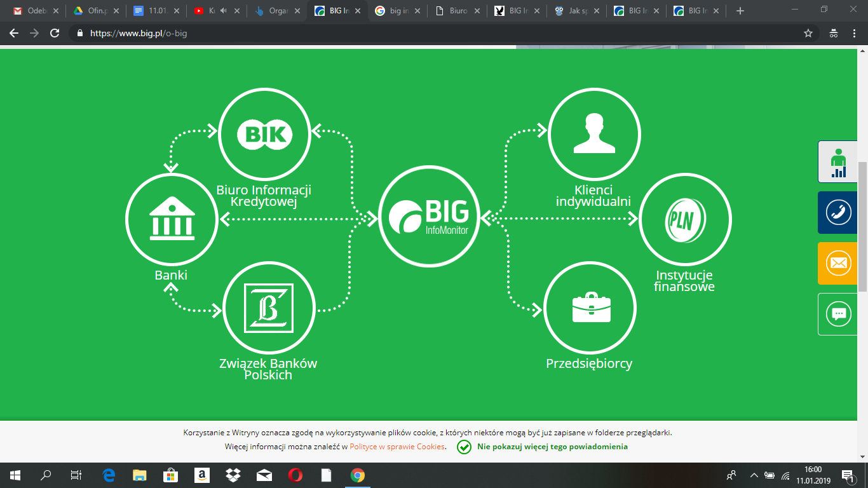
Task: Open Windows Start menu
Action: coord(15,475)
